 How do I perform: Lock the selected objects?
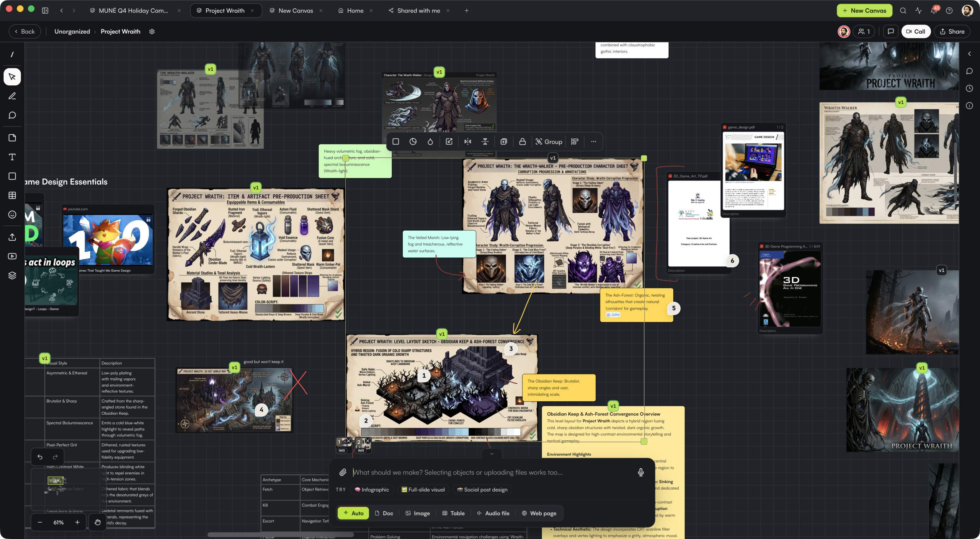pyautogui.click(x=523, y=142)
